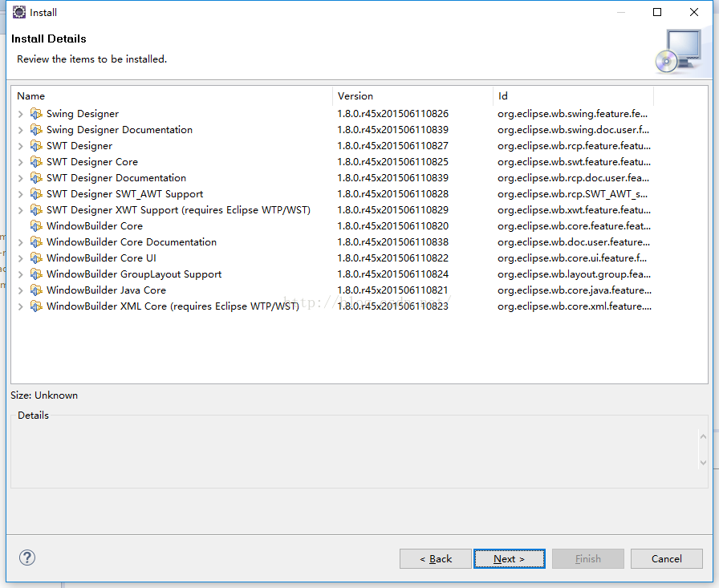Click the WindowBuilder Core UI feature icon

(x=36, y=258)
